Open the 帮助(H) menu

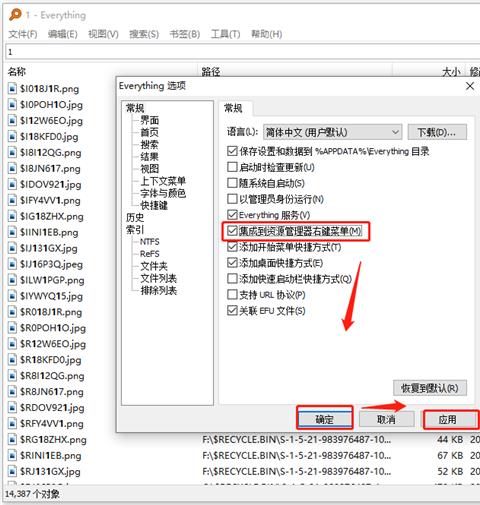[266, 34]
